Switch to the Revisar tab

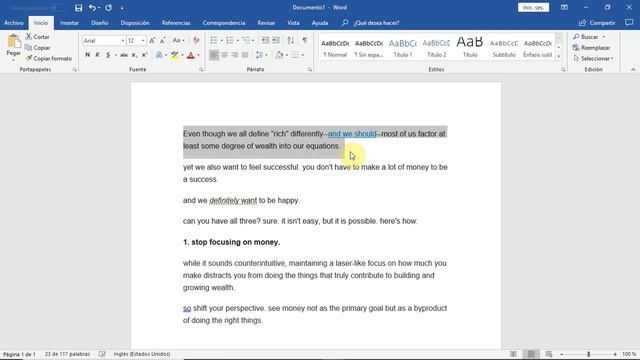pyautogui.click(x=266, y=23)
